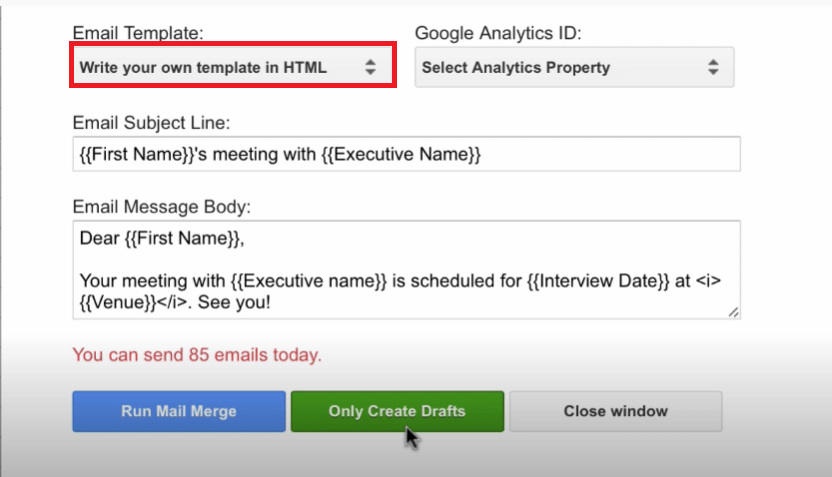Click the "Google Analytics ID:" label
Viewport: 832px width, 477px height.
(498, 33)
